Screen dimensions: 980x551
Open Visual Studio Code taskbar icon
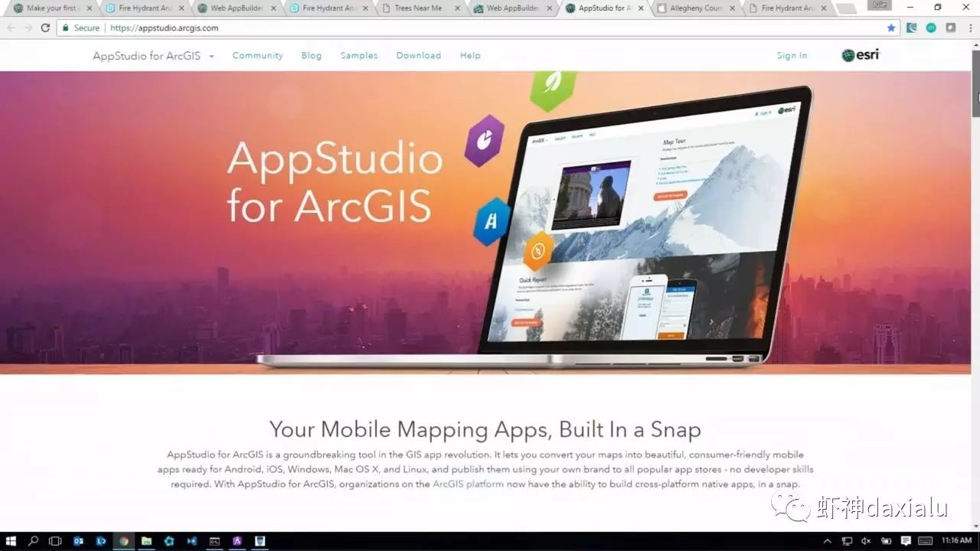pyautogui.click(x=191, y=541)
